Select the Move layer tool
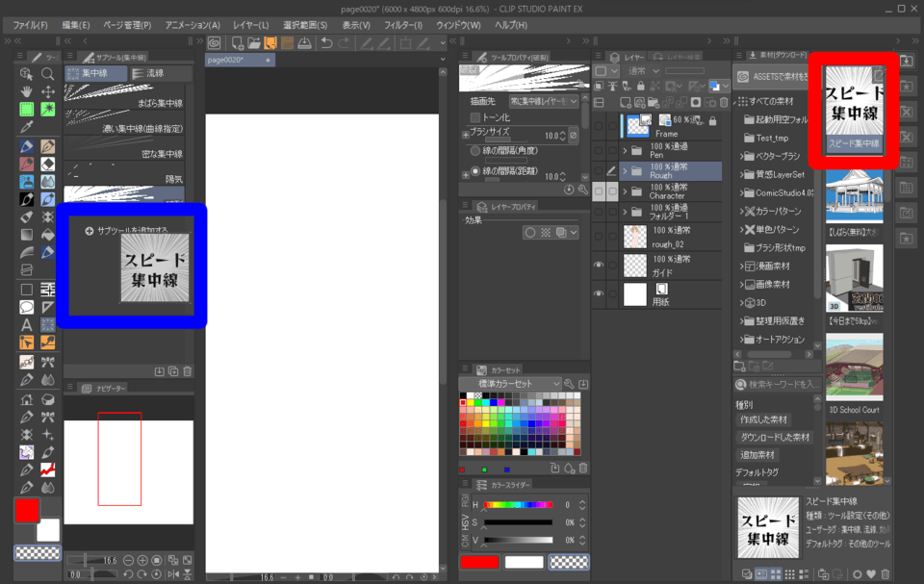Screen dimensions: 924x584 click(x=48, y=91)
